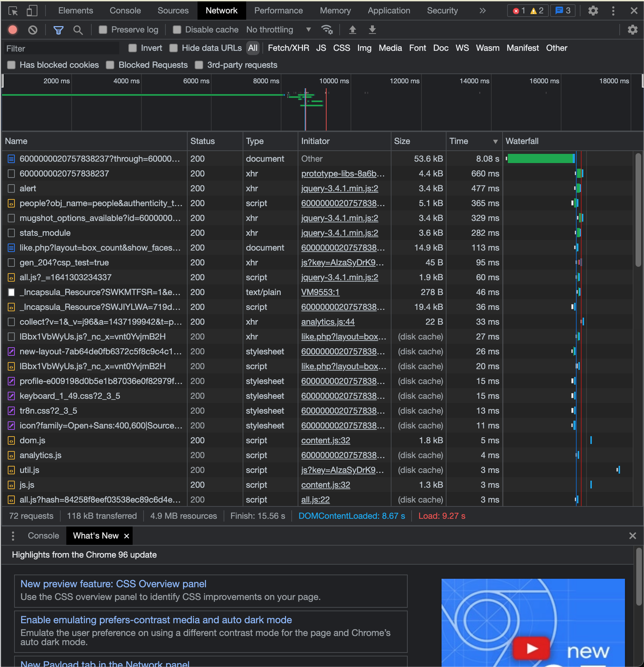Click the inspect element picker icon
This screenshot has height=667, width=644.
[13, 11]
